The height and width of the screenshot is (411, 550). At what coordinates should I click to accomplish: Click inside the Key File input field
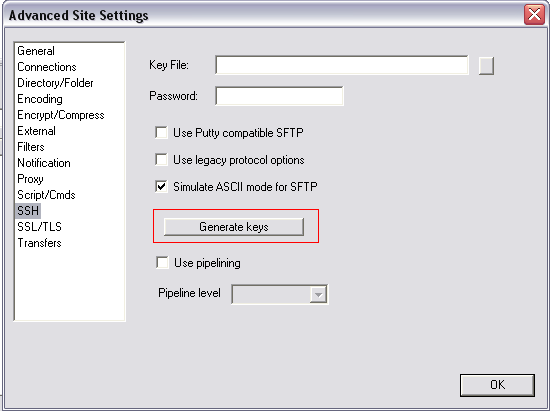[342, 65]
